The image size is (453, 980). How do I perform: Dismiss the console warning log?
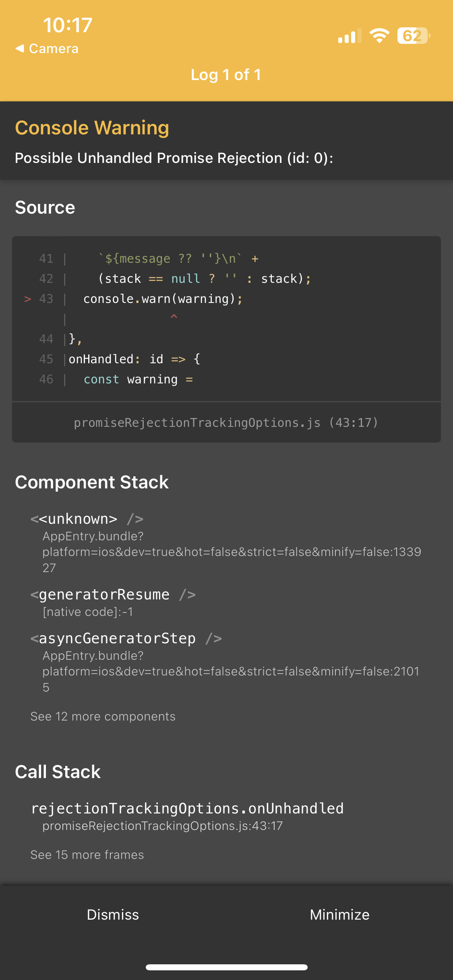(113, 915)
